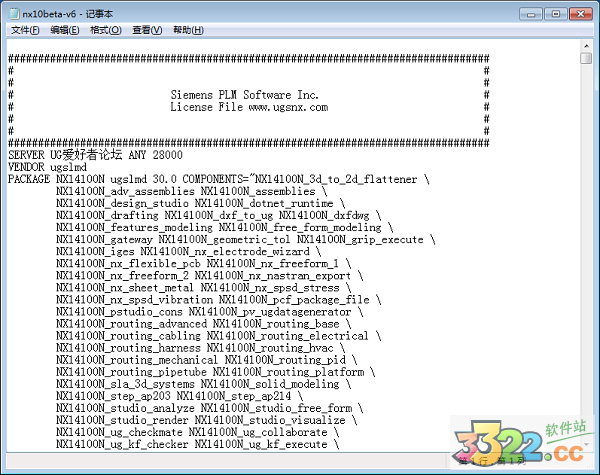Minimize the Notepad window
Screen dimensions: 600x475
(531, 14)
